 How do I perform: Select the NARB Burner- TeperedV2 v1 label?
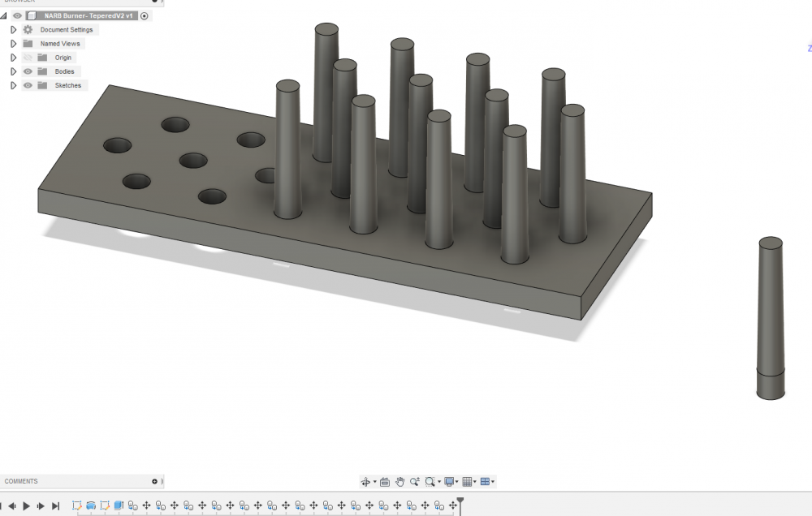click(x=88, y=16)
